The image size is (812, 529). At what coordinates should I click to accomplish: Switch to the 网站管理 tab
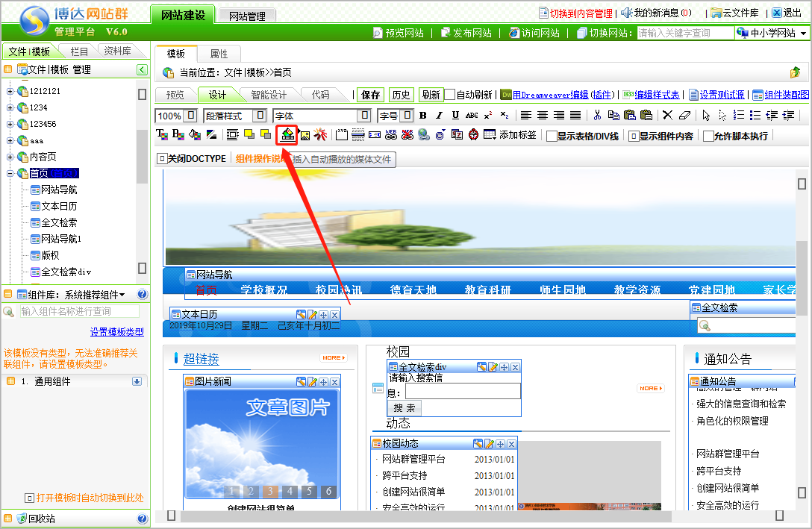pyautogui.click(x=249, y=15)
